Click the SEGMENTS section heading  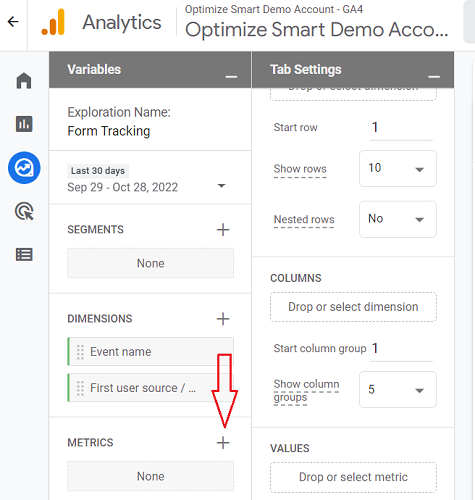[x=95, y=230]
